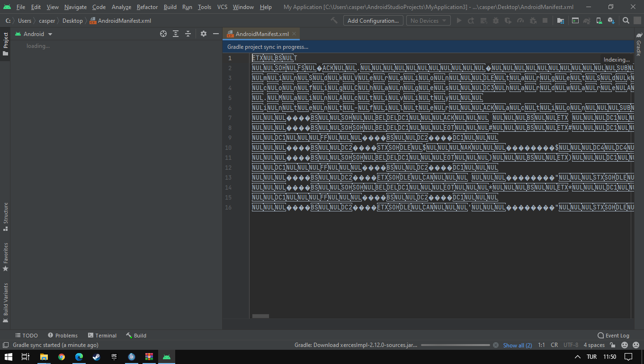
Task: Click the Search Everywhere magnifier icon
Action: (x=626, y=21)
